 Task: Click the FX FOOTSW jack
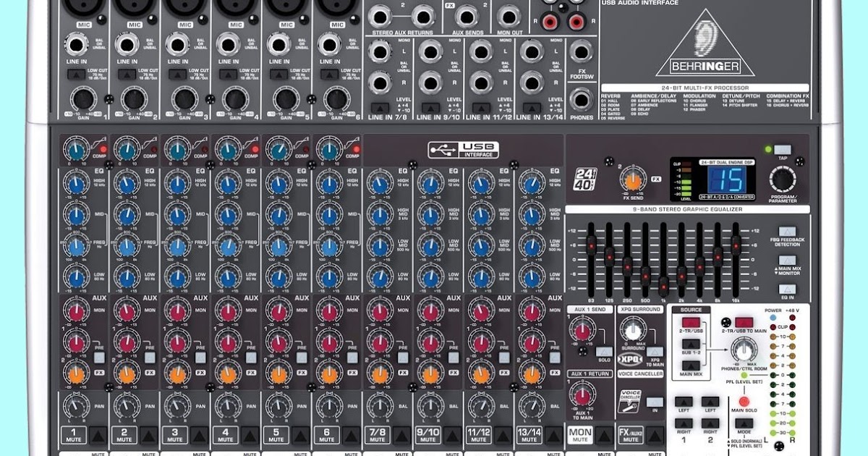tap(580, 51)
